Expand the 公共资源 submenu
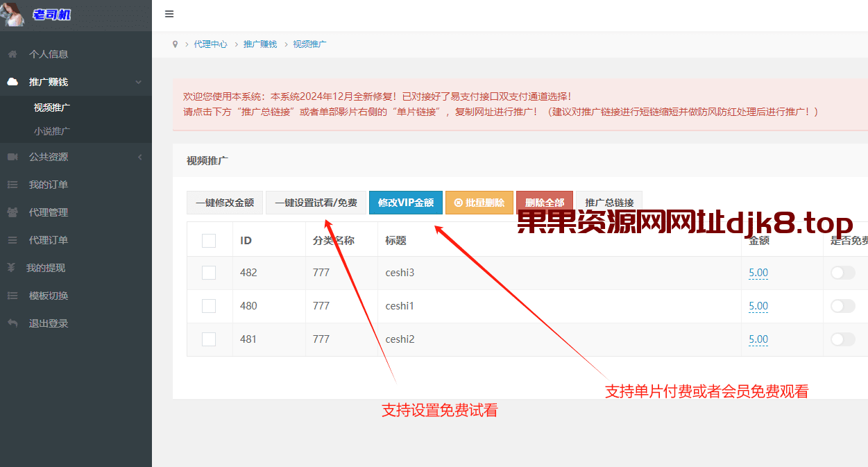 138,157
